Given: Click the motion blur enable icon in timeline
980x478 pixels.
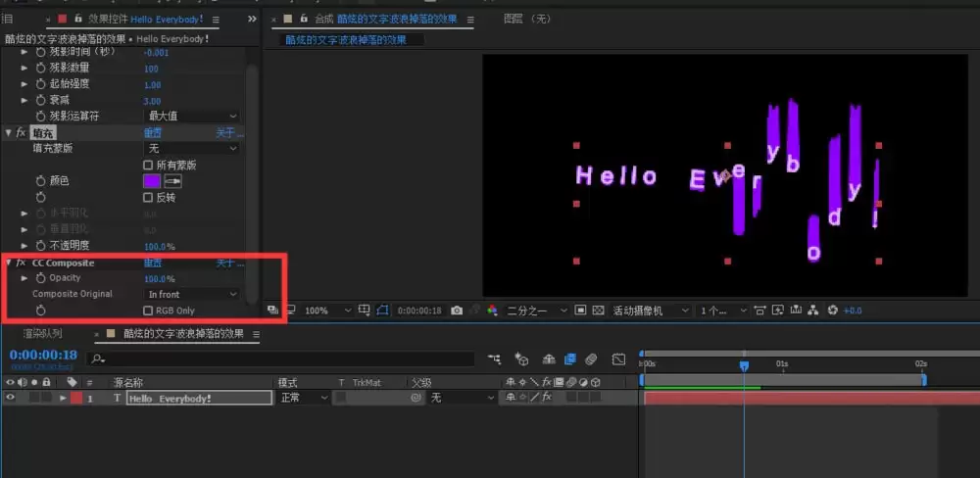Looking at the screenshot, I should point(591,359).
